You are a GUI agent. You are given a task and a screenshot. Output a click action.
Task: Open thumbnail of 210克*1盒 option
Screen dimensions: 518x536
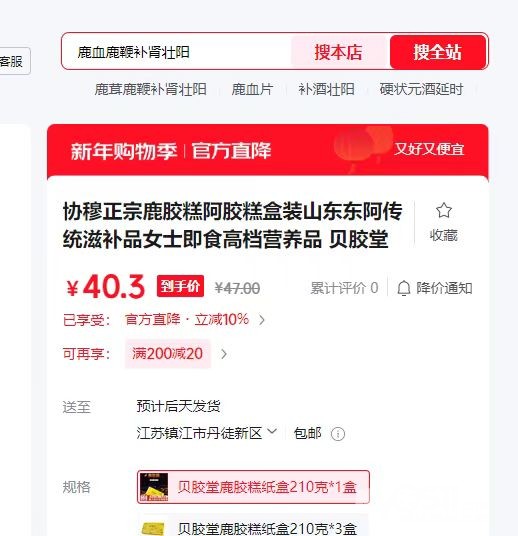click(x=154, y=487)
